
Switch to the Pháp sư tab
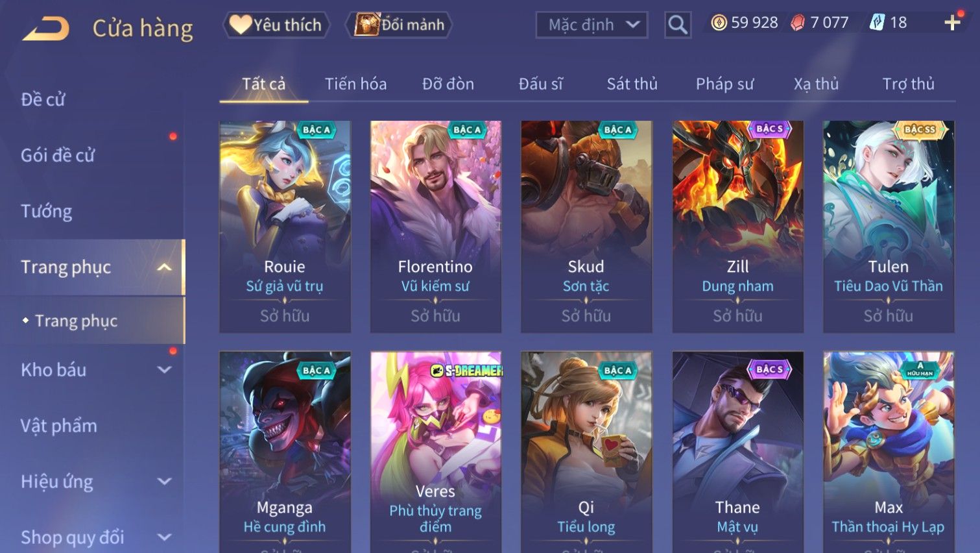click(724, 84)
